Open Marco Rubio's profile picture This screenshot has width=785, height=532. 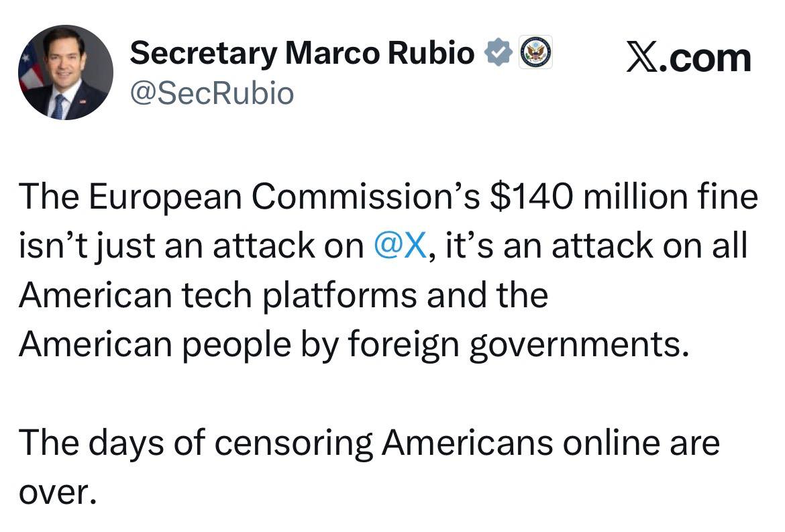(x=66, y=72)
